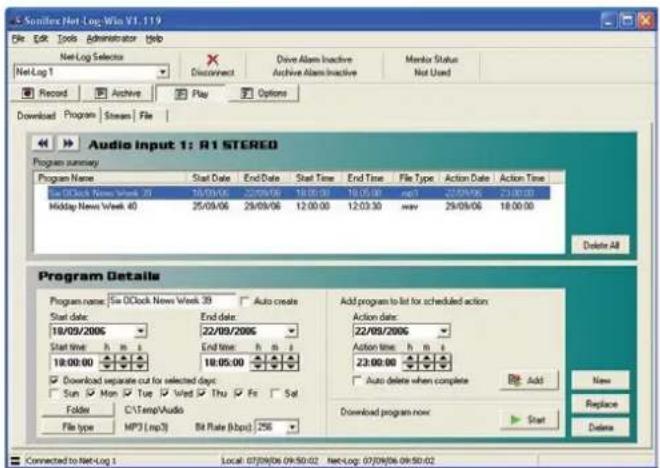Click the Start time seconds stepper

(140, 362)
